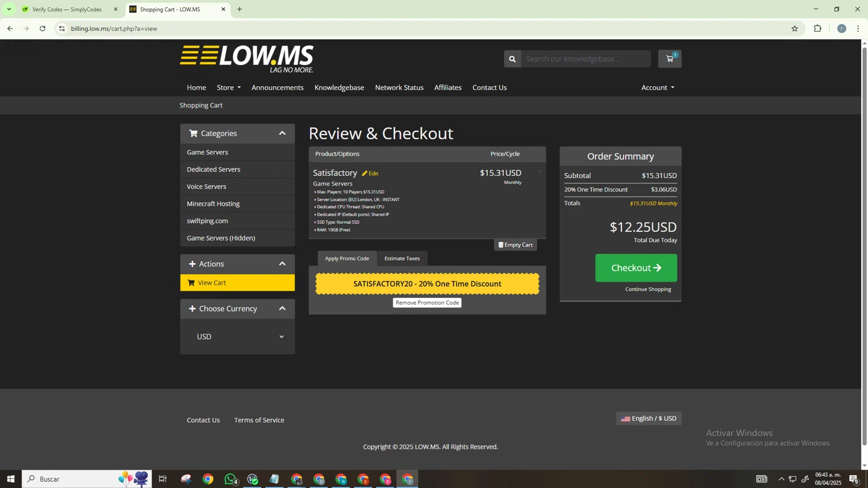Go back with the browser back arrow

[x=10, y=28]
